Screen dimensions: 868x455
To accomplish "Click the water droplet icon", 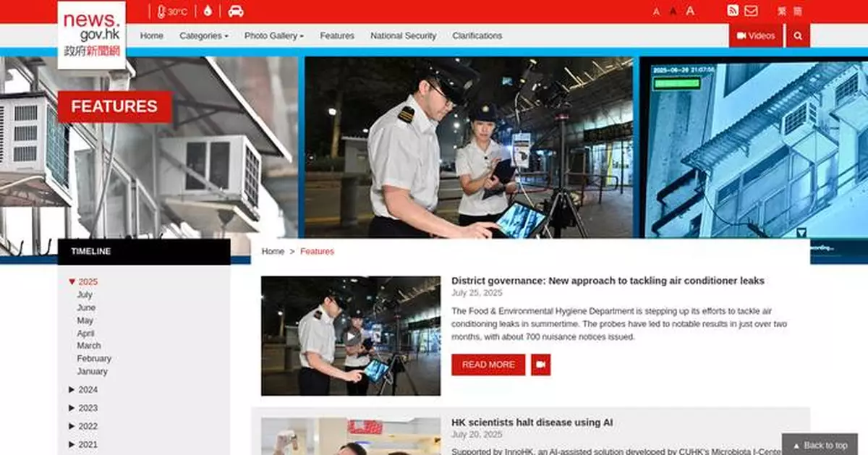I will [208, 12].
